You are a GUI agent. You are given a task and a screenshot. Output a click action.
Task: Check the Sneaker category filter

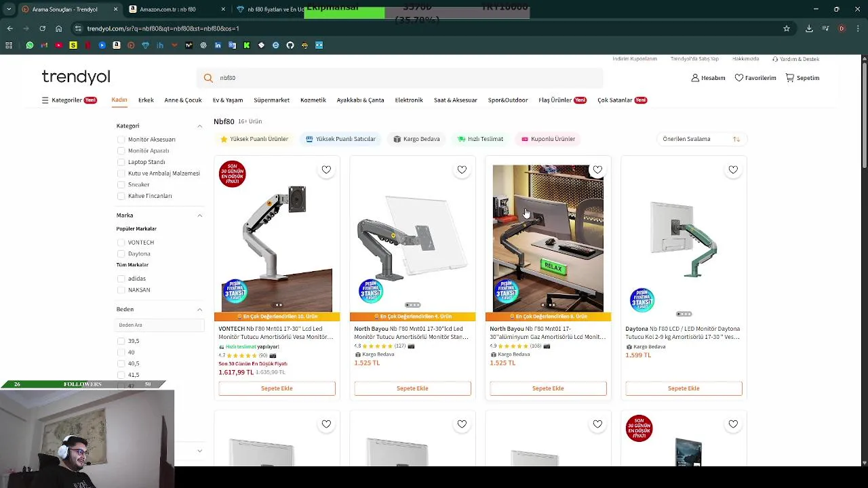(x=121, y=184)
